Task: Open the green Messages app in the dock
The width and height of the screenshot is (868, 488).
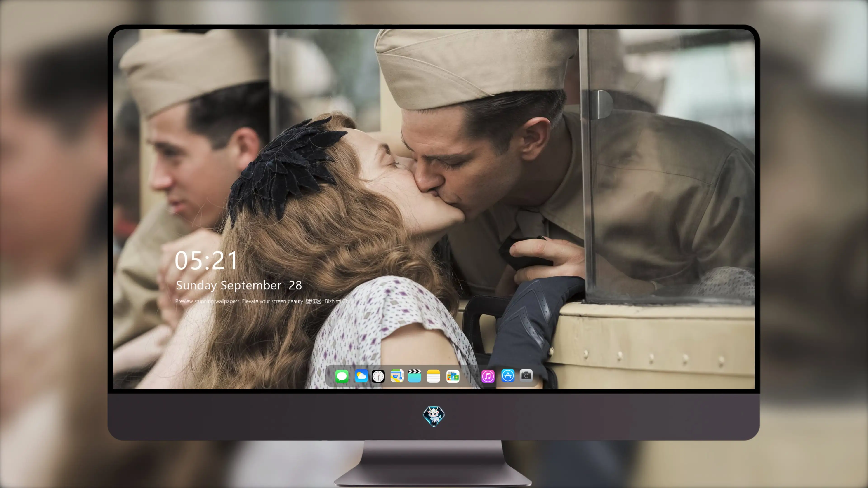Action: click(342, 376)
